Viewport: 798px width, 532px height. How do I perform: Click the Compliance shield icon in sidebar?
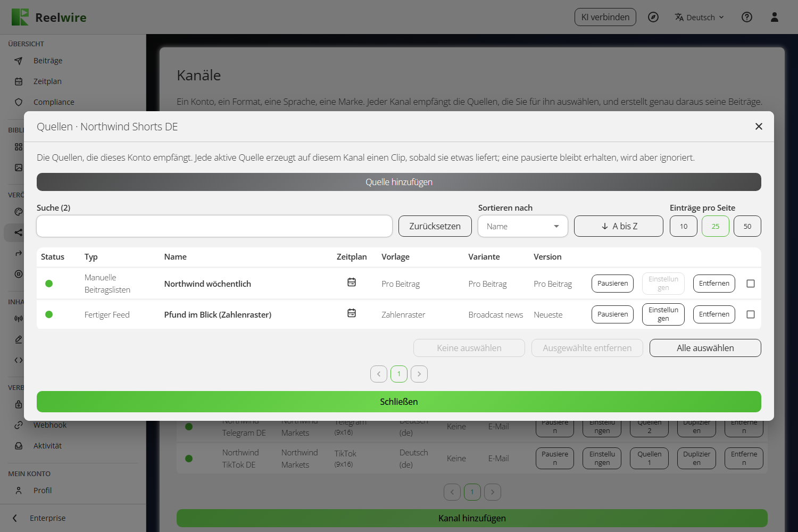tap(19, 102)
